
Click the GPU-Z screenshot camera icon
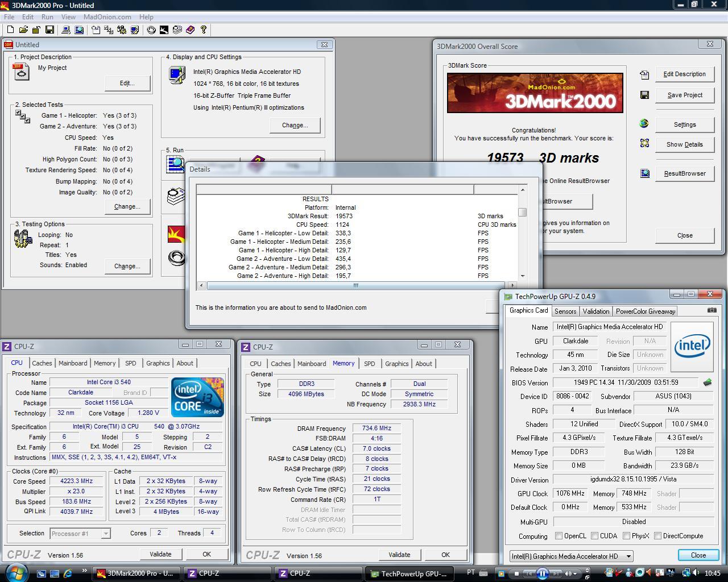pos(712,310)
